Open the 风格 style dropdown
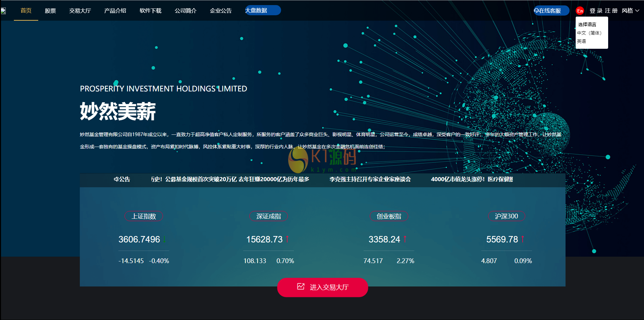 click(x=630, y=11)
